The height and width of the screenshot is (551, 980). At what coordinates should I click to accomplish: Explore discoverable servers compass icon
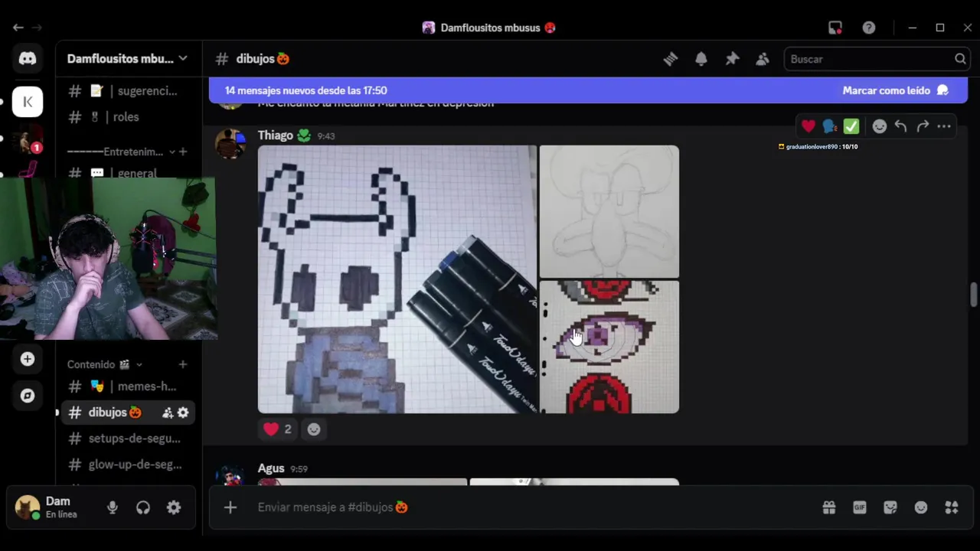pyautogui.click(x=28, y=396)
